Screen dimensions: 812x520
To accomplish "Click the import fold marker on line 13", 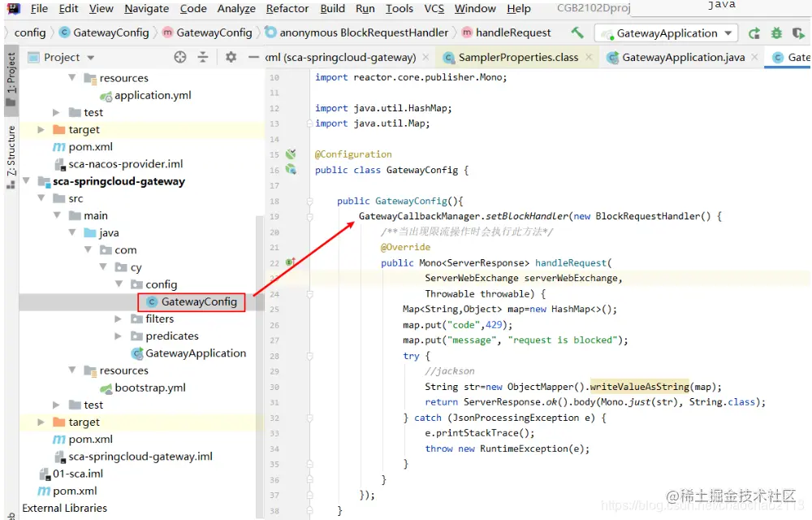I will [x=309, y=123].
